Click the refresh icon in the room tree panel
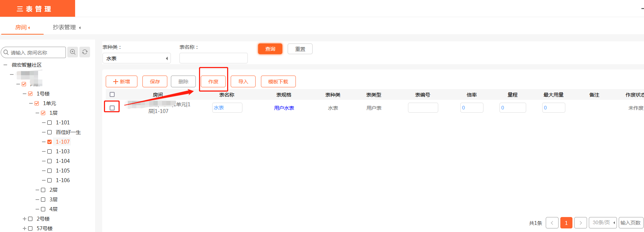The height and width of the screenshot is (232, 644). click(85, 52)
